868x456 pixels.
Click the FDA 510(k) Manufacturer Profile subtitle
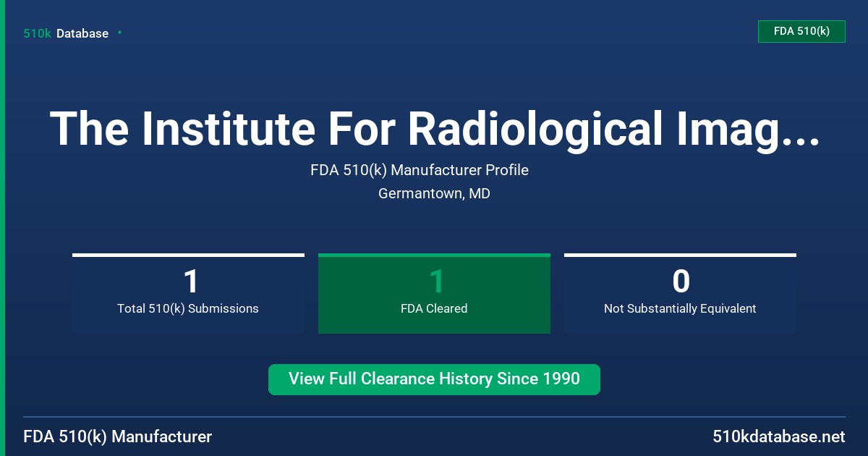pos(420,171)
